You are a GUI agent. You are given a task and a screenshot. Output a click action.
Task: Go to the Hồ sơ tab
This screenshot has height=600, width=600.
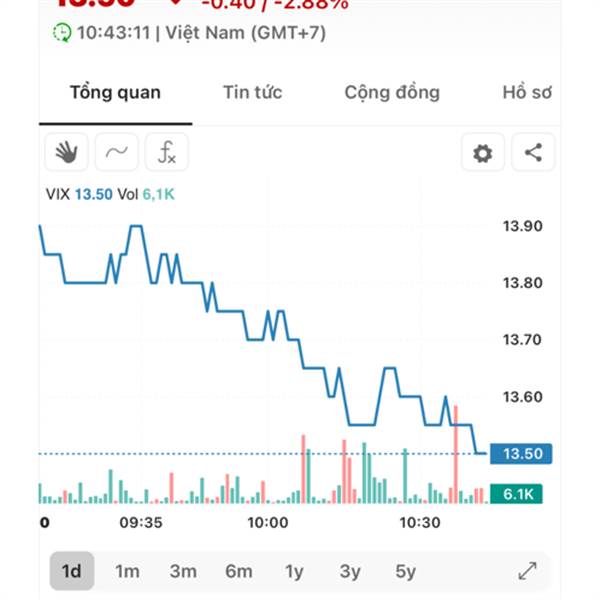[527, 93]
